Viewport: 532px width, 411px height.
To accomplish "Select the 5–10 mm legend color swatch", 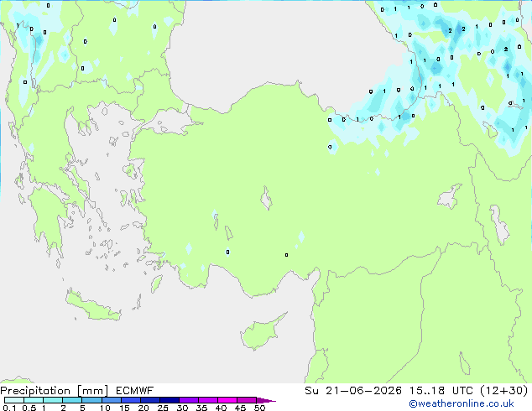I will tap(91, 400).
